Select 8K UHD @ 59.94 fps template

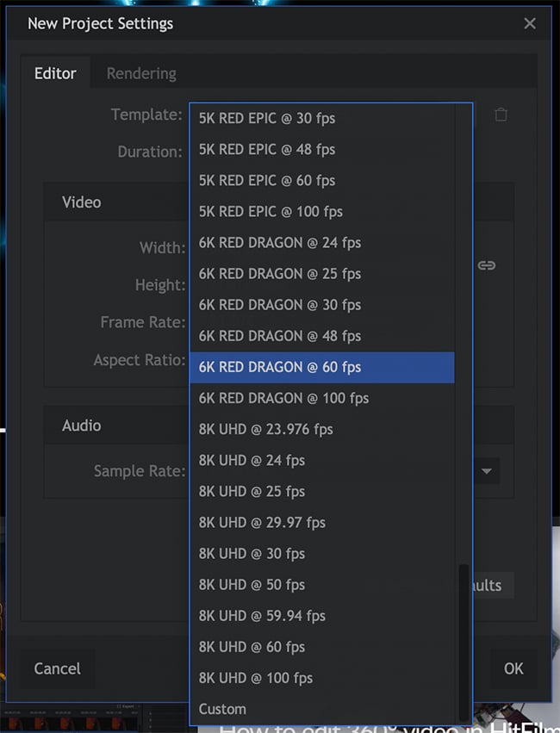coord(322,616)
